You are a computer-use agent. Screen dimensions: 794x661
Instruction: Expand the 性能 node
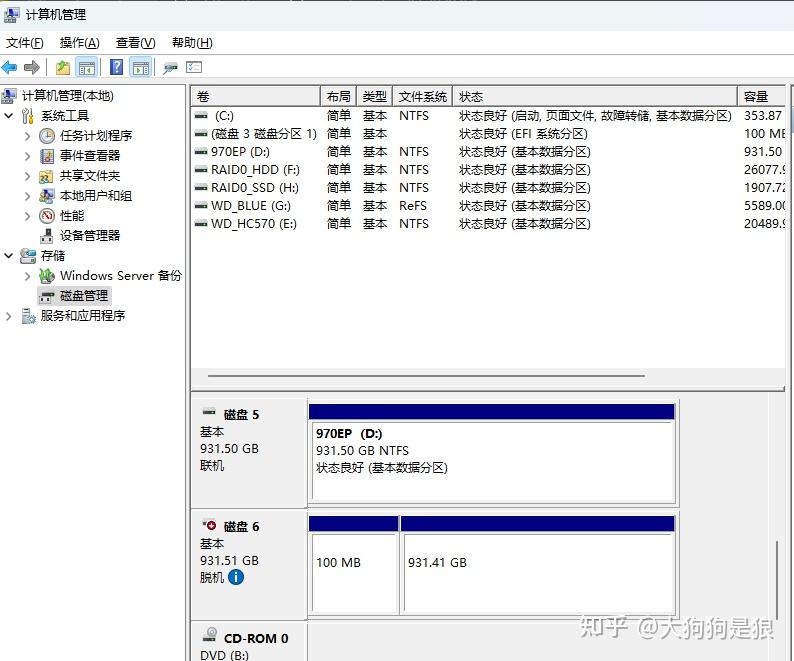click(x=28, y=216)
